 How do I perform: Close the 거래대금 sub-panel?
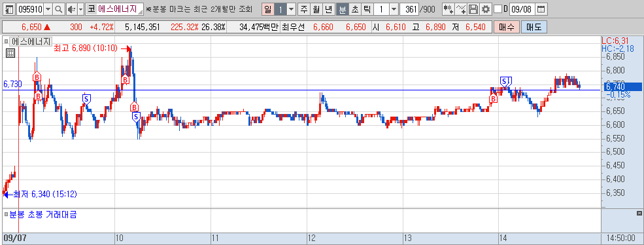[639, 213]
